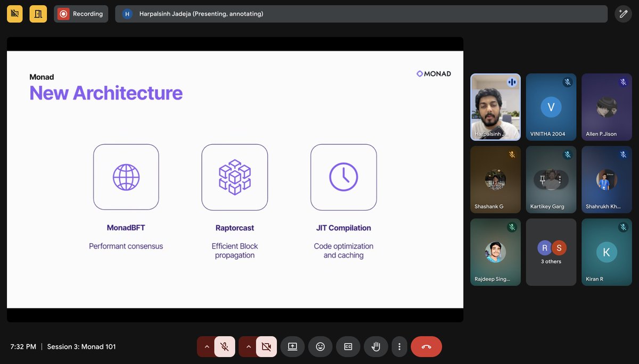This screenshot has width=639, height=364.
Task: Open the 3 others participants tile
Action: 551,252
